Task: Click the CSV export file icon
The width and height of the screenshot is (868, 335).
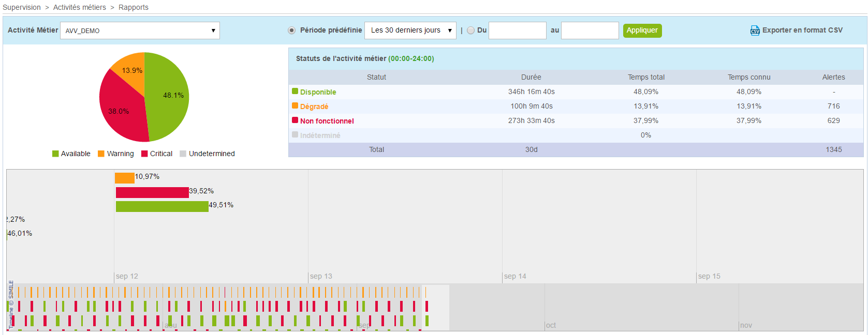Action: [755, 31]
